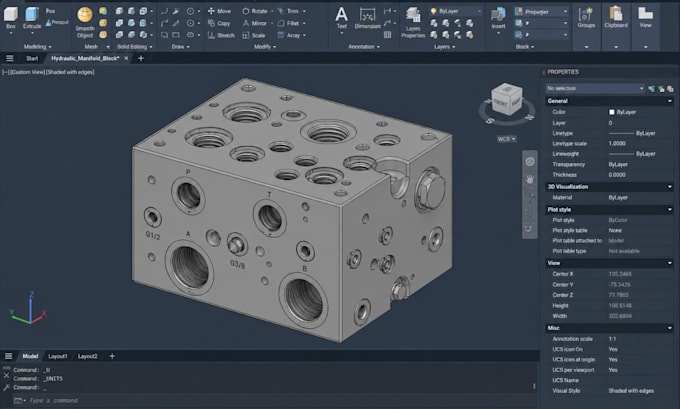The width and height of the screenshot is (680, 409).
Task: Expand the Layers panel dropdown
Action: click(445, 46)
